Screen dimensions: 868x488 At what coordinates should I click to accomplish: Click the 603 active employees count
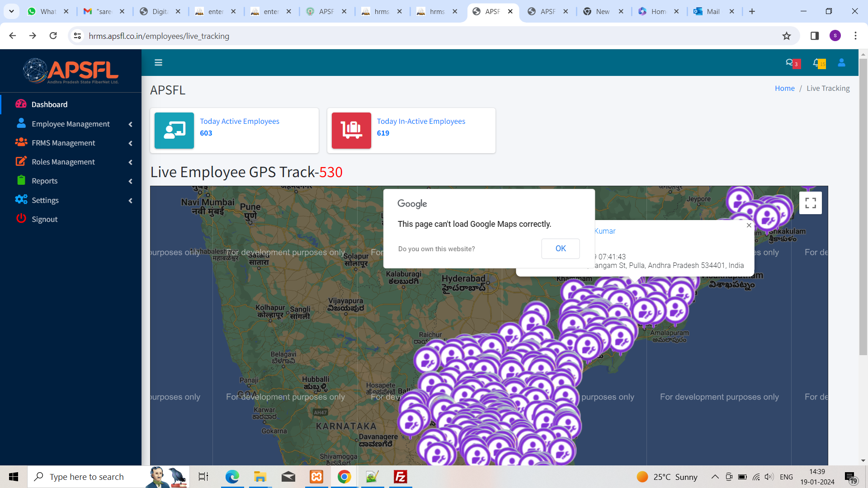pos(206,133)
